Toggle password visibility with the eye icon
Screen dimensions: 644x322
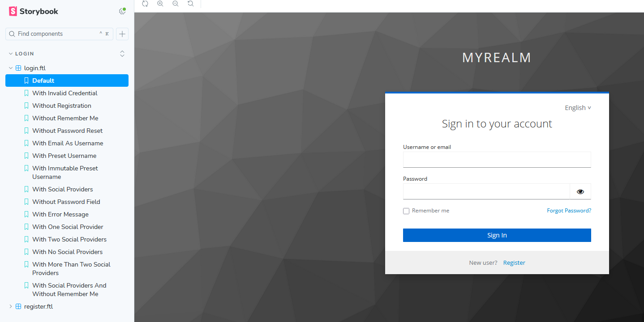[580, 191]
